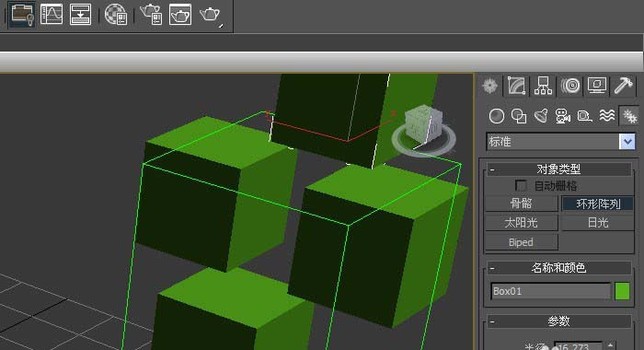
Task: Click the 半径 value field
Action: pyautogui.click(x=578, y=346)
